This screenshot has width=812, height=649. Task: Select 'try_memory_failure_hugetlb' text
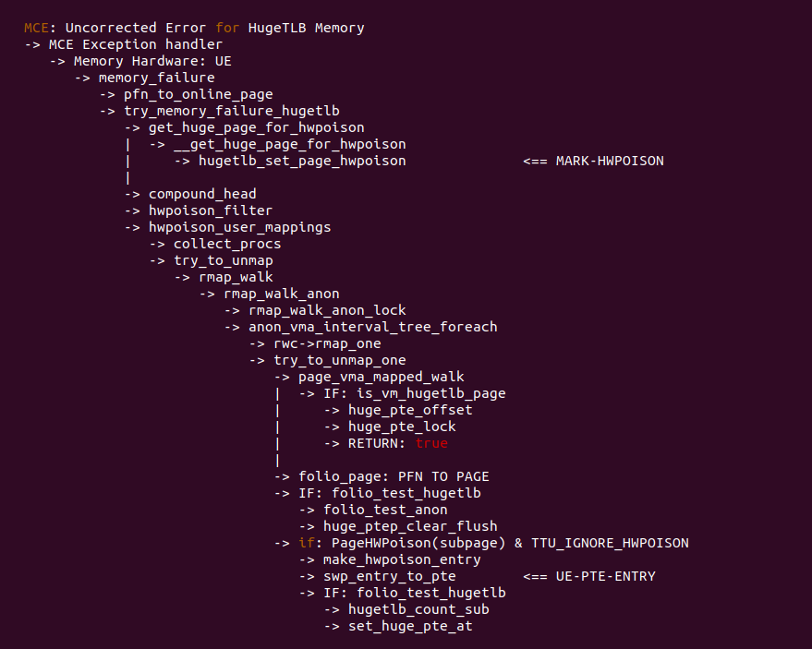(231, 111)
